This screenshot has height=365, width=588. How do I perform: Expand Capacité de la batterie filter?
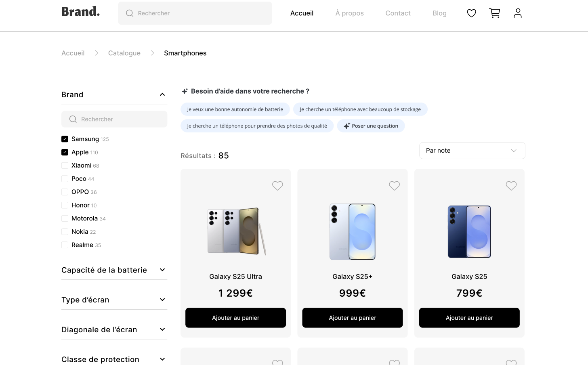[x=162, y=270]
